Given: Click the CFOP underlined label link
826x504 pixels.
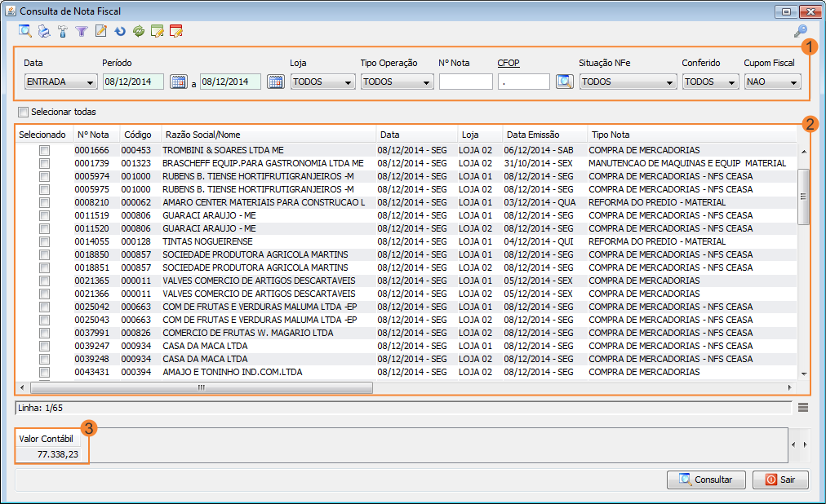Looking at the screenshot, I should (x=508, y=63).
